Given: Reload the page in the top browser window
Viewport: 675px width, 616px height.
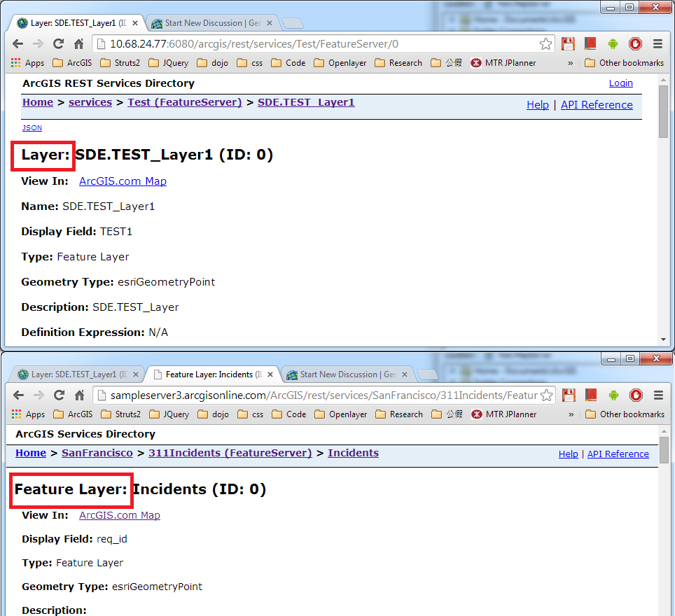Looking at the screenshot, I should coord(58,43).
